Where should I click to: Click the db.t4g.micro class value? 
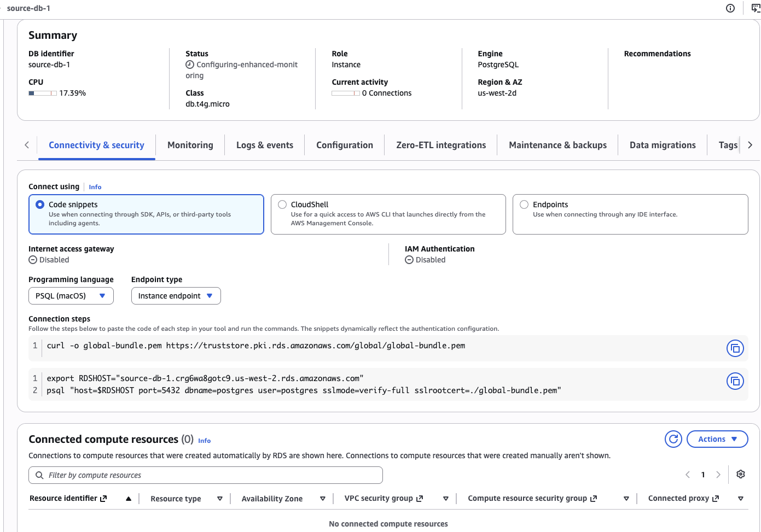pos(207,104)
